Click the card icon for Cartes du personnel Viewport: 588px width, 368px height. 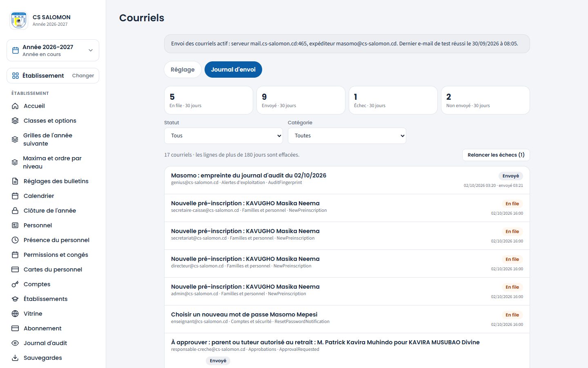coord(15,269)
